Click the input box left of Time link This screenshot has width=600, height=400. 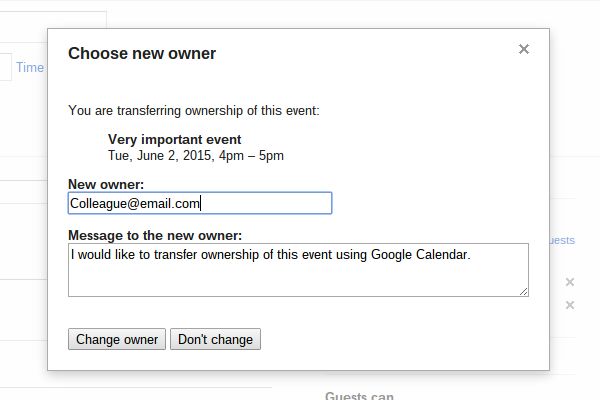[x=5, y=68]
